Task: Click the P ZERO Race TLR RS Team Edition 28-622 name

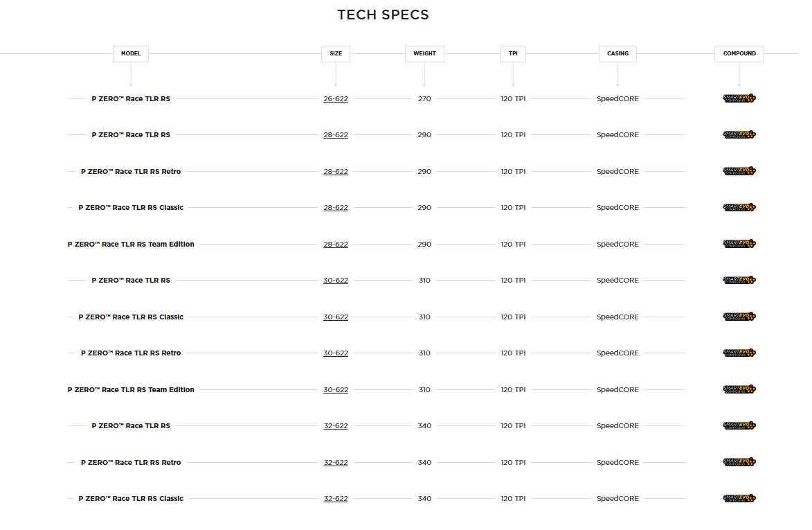Action: pos(131,245)
